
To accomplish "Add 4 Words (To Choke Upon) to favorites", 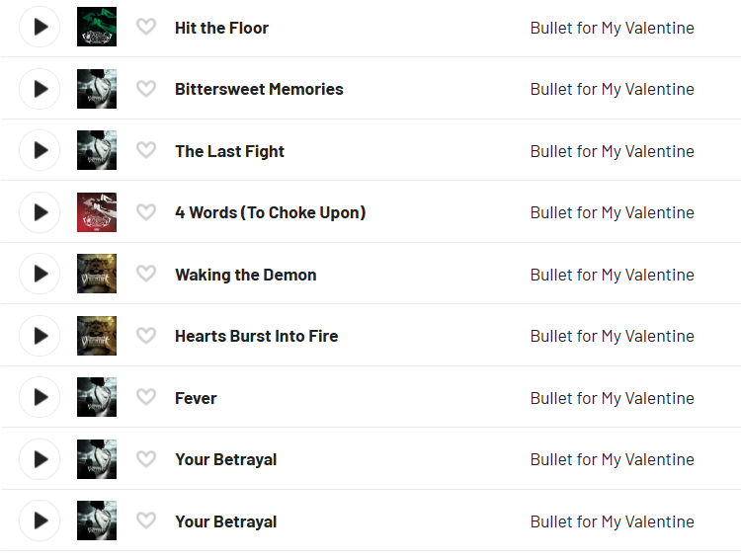I will click(146, 212).
